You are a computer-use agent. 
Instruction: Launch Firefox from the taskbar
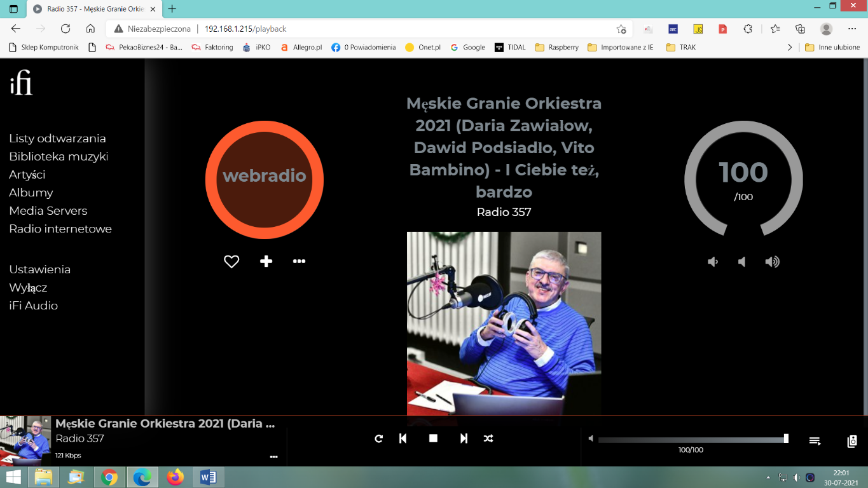click(x=175, y=477)
